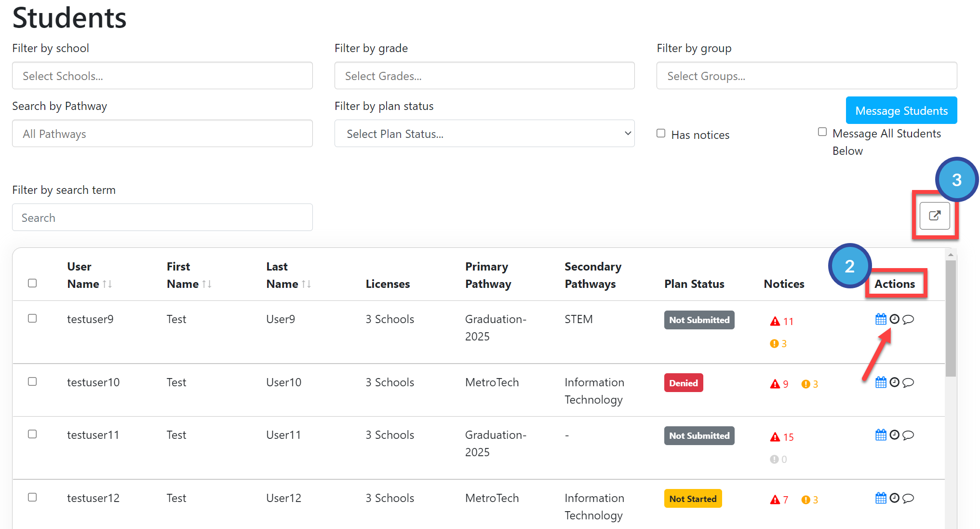Open calendar icon for testuser10
This screenshot has height=529, width=980.
881,382
